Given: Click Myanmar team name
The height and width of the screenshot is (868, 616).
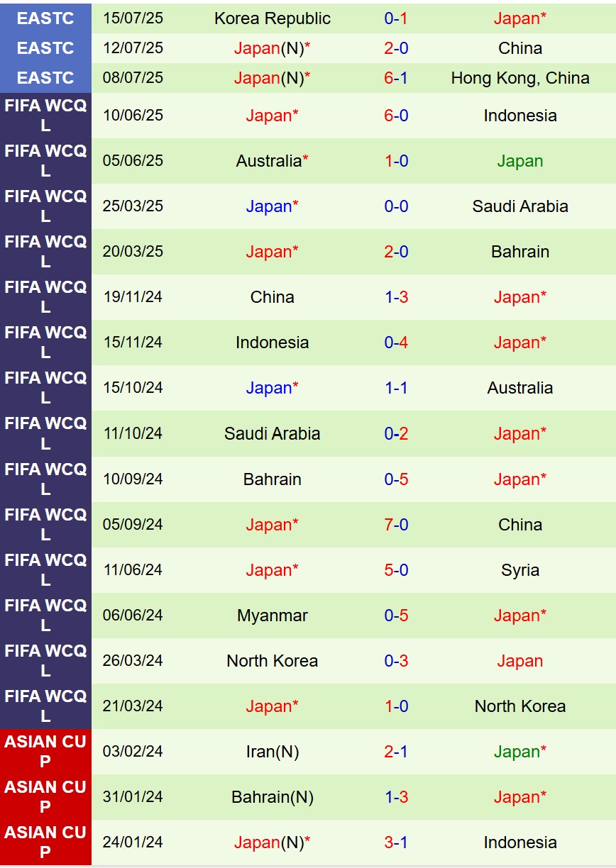Looking at the screenshot, I should 272,616.
